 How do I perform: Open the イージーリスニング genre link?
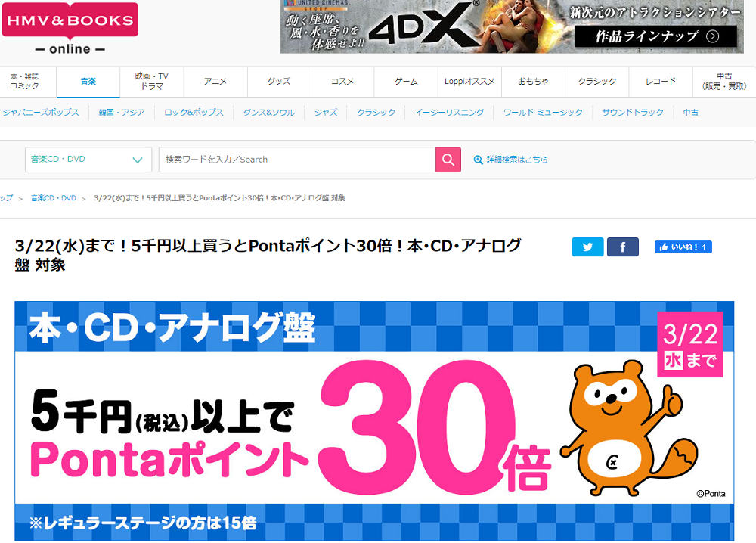tap(449, 113)
